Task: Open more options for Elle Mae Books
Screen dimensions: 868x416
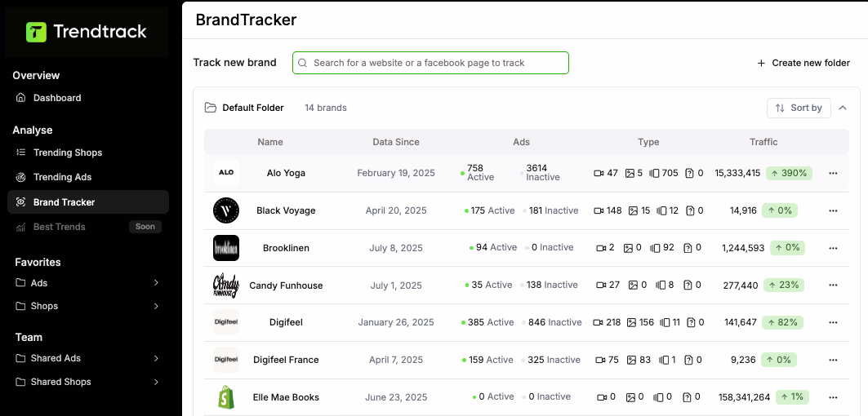Action: [833, 397]
